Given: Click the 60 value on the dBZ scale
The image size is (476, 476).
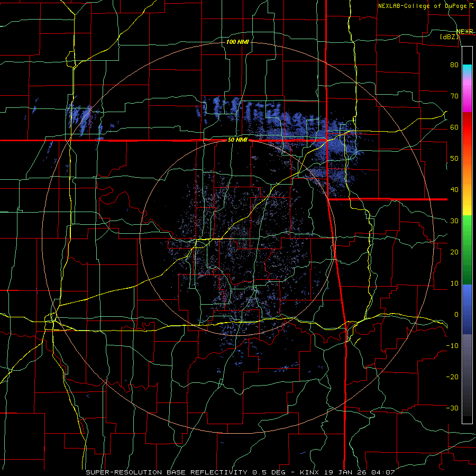Looking at the screenshot, I should click(x=454, y=127).
